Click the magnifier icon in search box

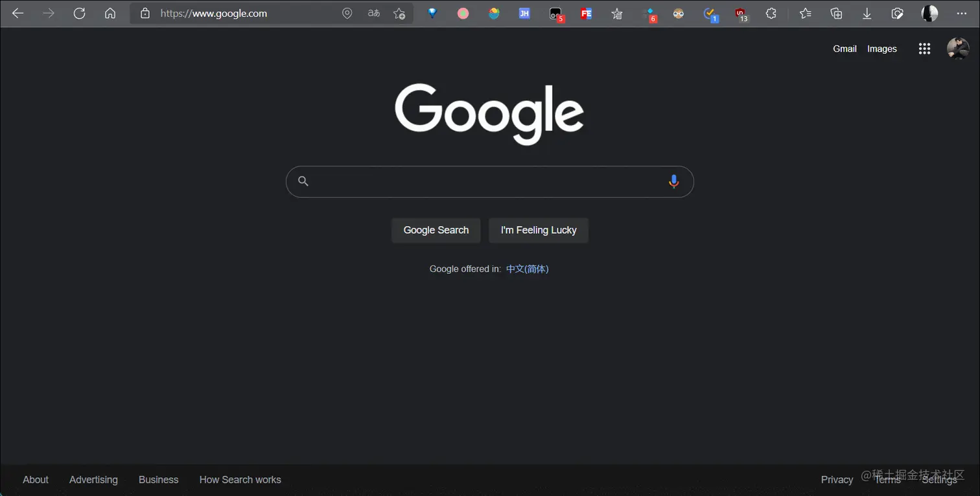[303, 181]
